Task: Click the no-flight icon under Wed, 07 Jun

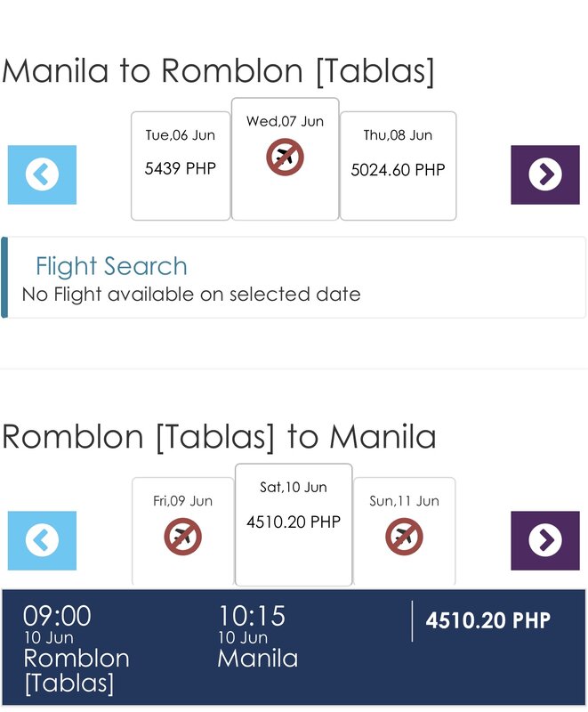Action: pos(285,158)
